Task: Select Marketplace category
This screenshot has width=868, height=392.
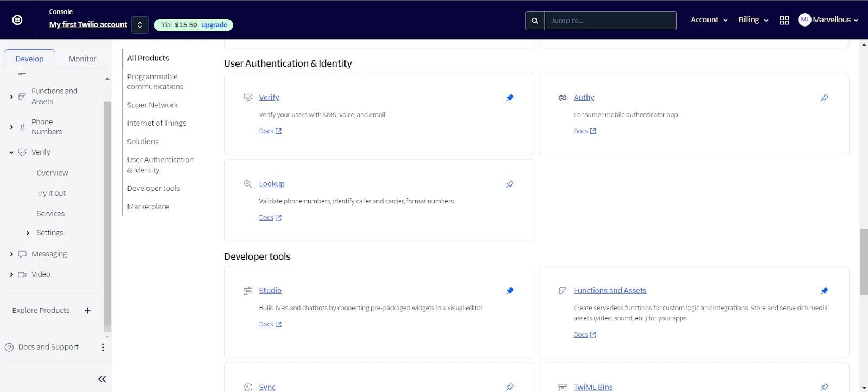Action: [x=148, y=207]
